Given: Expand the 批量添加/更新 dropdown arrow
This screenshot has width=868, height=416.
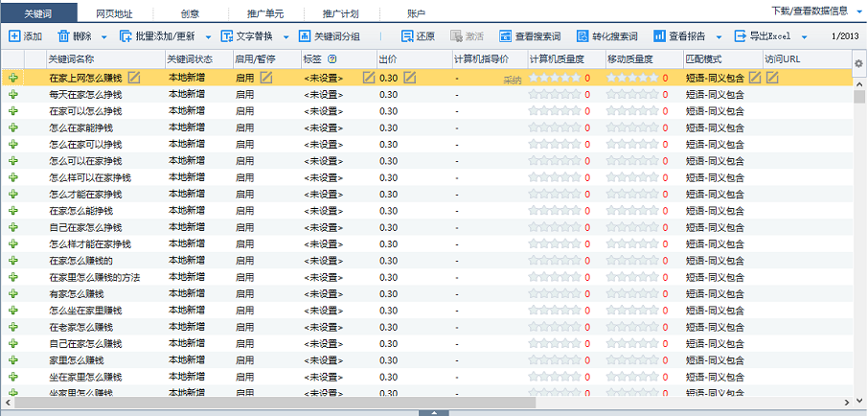Looking at the screenshot, I should click(208, 36).
